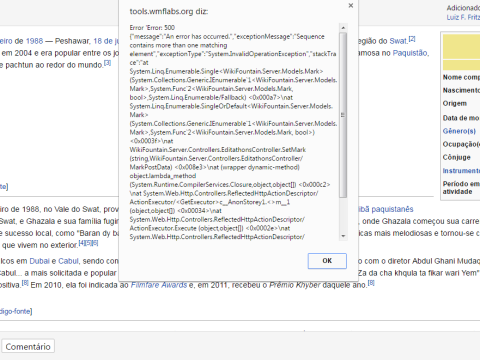Click the scroll up arrow in the error text
Screen dimensions: 480x360
(343, 28)
